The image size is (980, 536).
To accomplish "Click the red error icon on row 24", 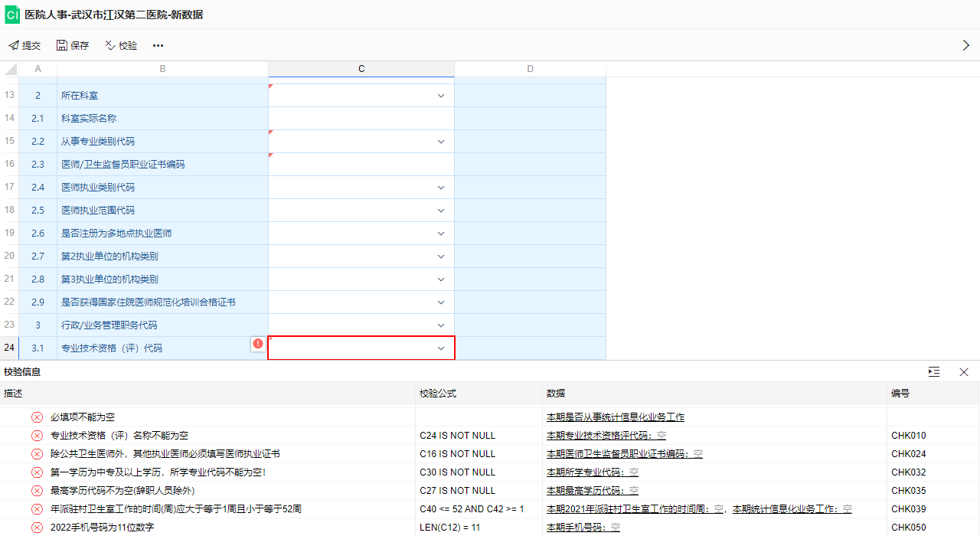I will coord(258,345).
